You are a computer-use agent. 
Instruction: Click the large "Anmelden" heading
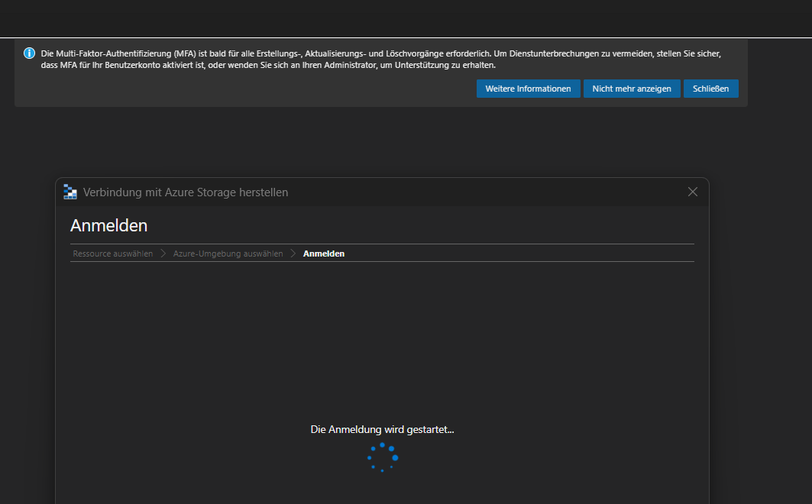click(x=108, y=225)
